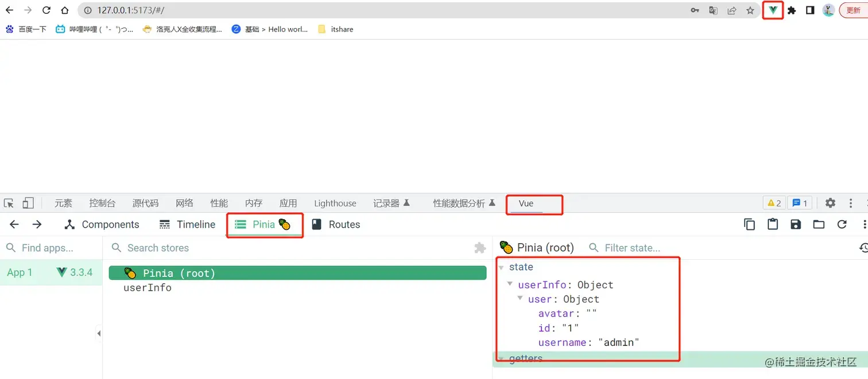Viewport: 868px width, 379px height.
Task: Paste state from clipboard icon
Action: pos(773,224)
